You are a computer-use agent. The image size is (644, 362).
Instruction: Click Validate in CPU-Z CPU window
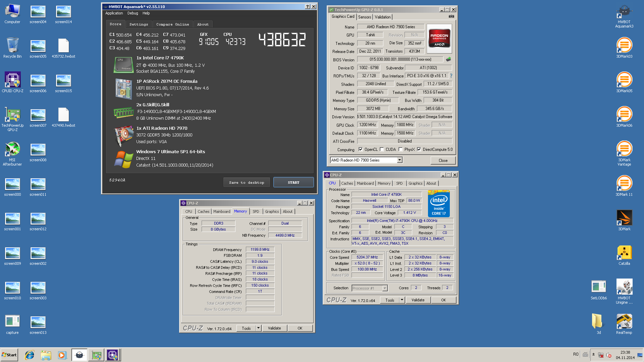tap(418, 300)
